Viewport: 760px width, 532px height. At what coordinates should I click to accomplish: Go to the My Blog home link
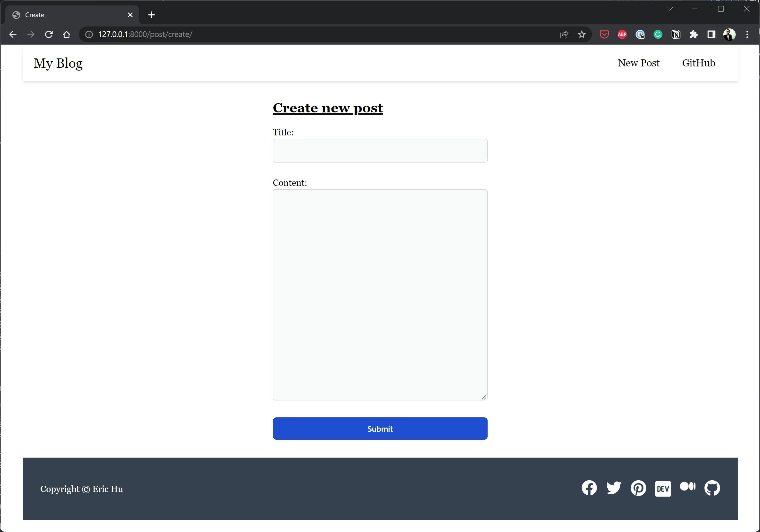[x=58, y=63]
